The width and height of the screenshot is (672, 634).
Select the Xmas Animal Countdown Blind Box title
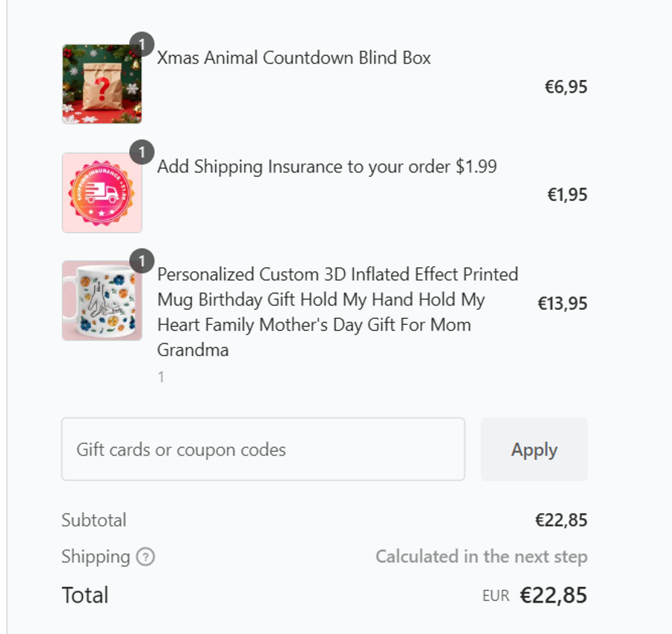[x=293, y=58]
